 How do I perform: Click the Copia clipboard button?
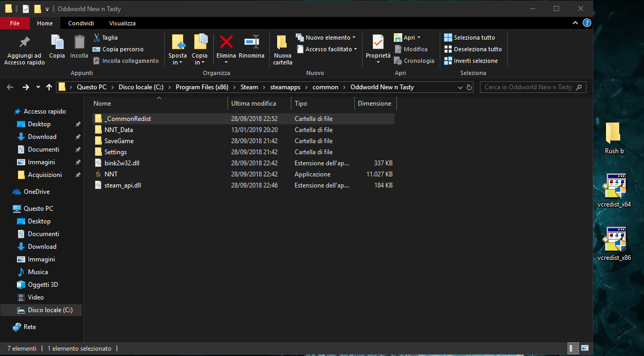pyautogui.click(x=57, y=47)
